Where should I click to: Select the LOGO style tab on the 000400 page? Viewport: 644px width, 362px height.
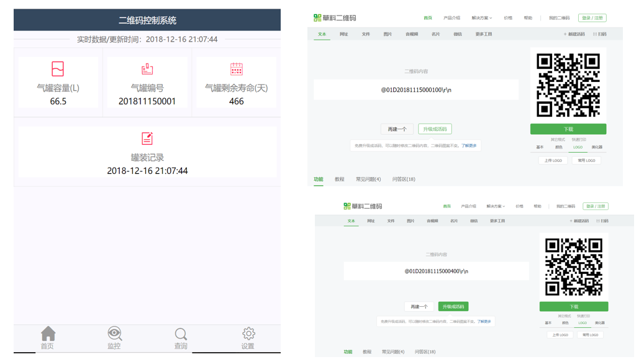click(x=583, y=323)
